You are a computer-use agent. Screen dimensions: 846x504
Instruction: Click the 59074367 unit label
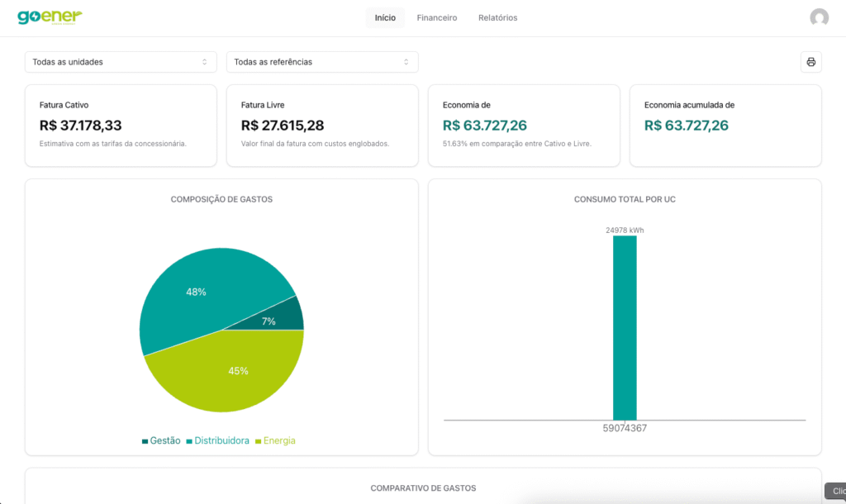pyautogui.click(x=625, y=429)
